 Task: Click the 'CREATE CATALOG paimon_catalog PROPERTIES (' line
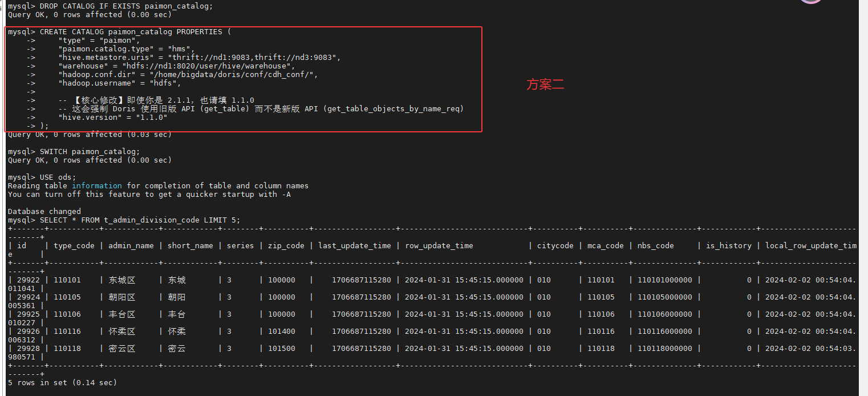(x=119, y=32)
